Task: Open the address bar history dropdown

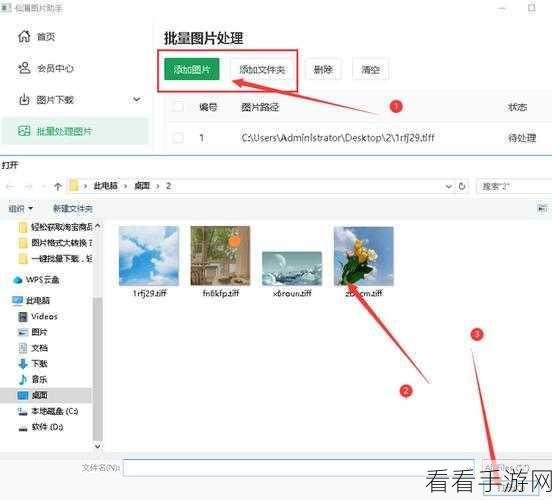Action: [448, 186]
